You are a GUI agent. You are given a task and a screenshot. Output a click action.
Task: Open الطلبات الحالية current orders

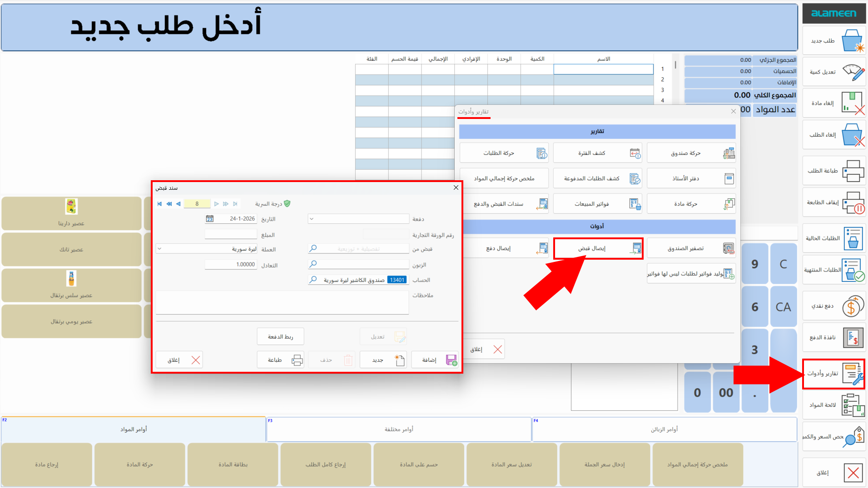834,238
